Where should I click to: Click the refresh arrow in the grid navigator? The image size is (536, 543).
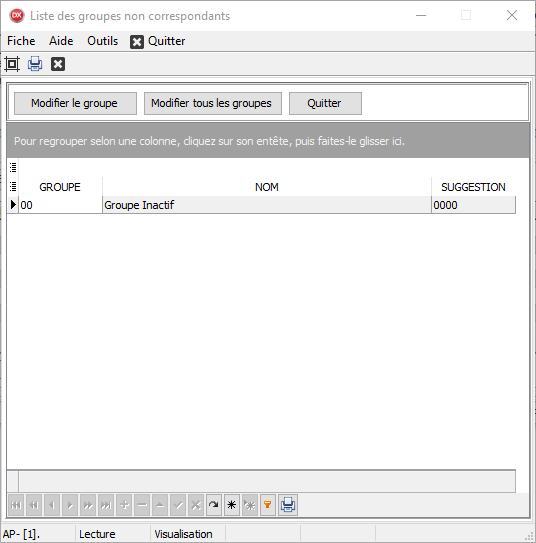click(x=214, y=505)
